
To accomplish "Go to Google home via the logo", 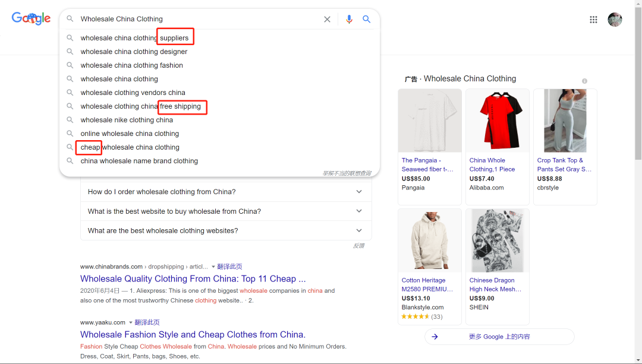I will (x=31, y=18).
